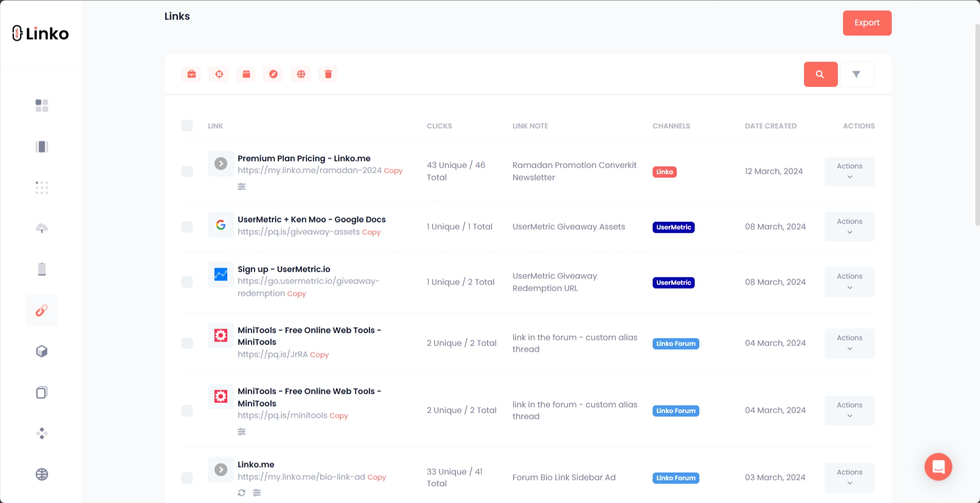Click arrow thumbnail of Premium Plan Pricing row

tap(221, 164)
